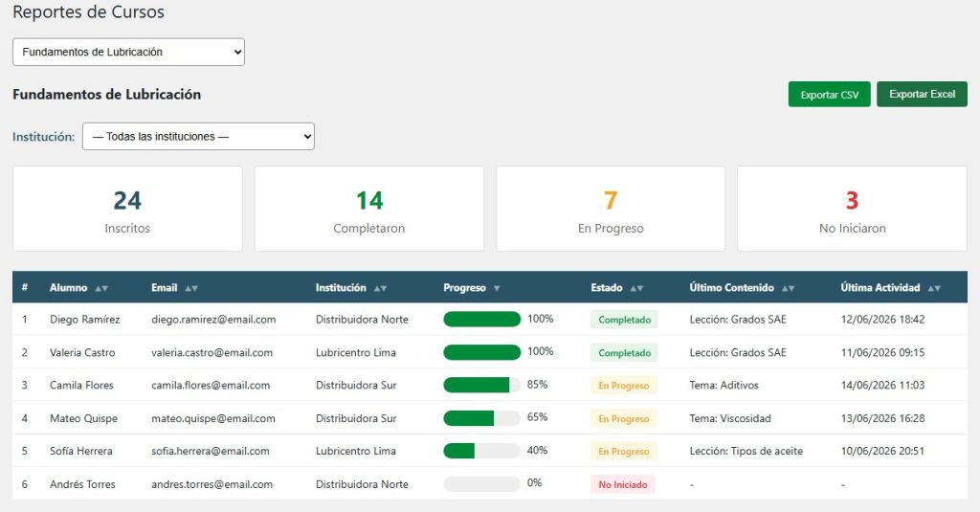Select student name Sofía Herrera
Viewport: 980px width, 512px height.
click(x=81, y=451)
